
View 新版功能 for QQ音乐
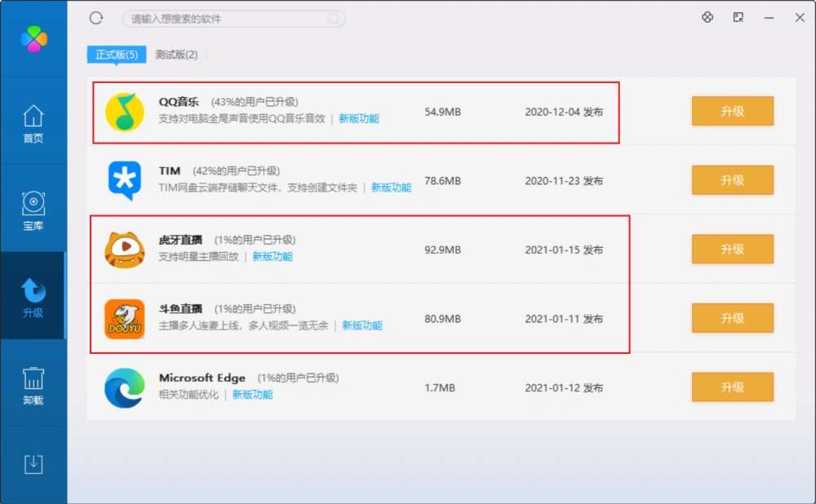[359, 118]
